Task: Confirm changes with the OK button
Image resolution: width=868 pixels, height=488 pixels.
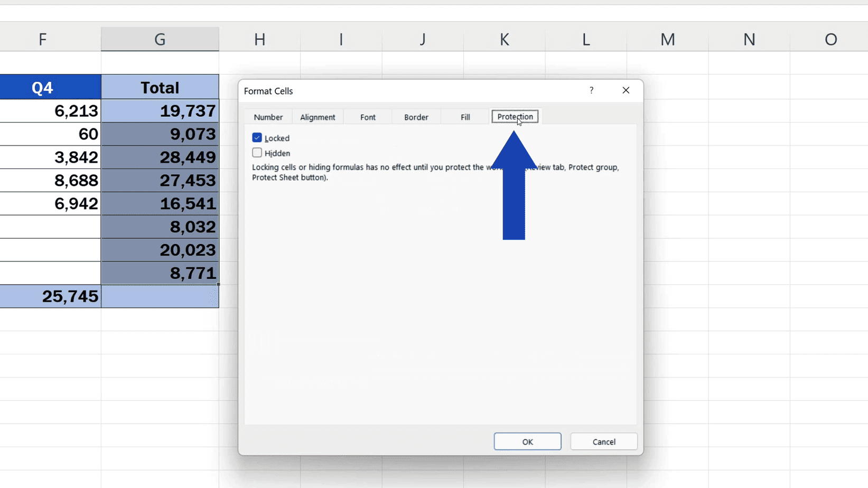Action: (527, 442)
